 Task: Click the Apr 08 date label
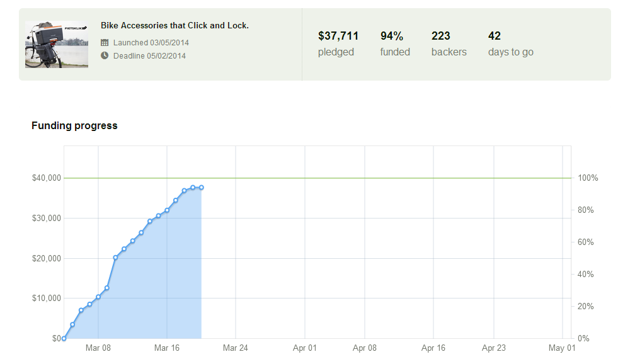click(x=365, y=348)
